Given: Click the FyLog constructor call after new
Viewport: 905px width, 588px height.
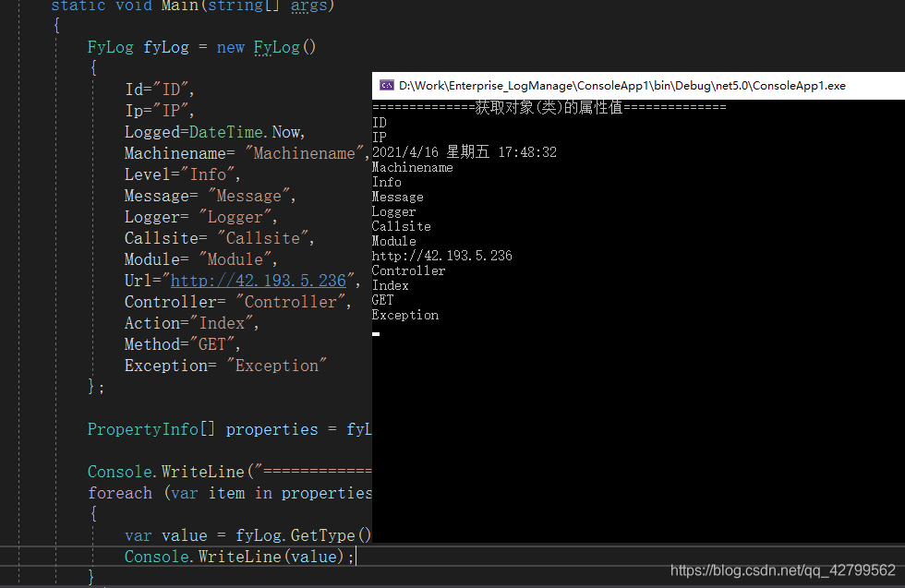Looking at the screenshot, I should pos(285,47).
